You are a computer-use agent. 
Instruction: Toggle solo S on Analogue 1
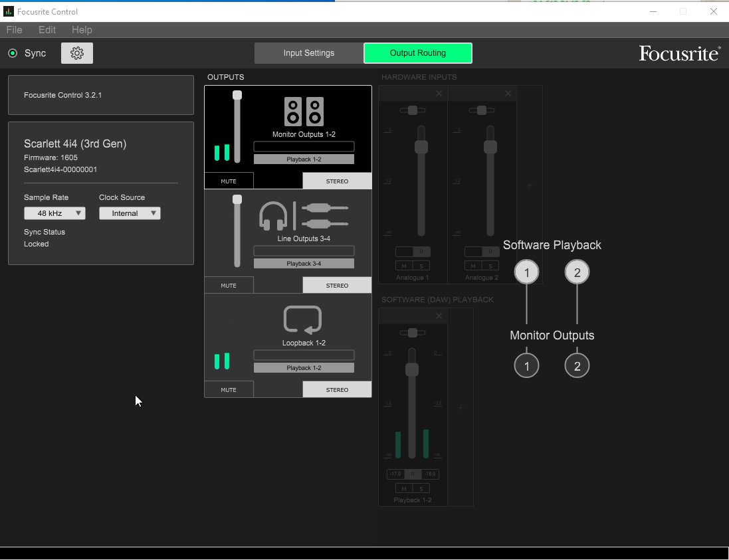pyautogui.click(x=421, y=266)
